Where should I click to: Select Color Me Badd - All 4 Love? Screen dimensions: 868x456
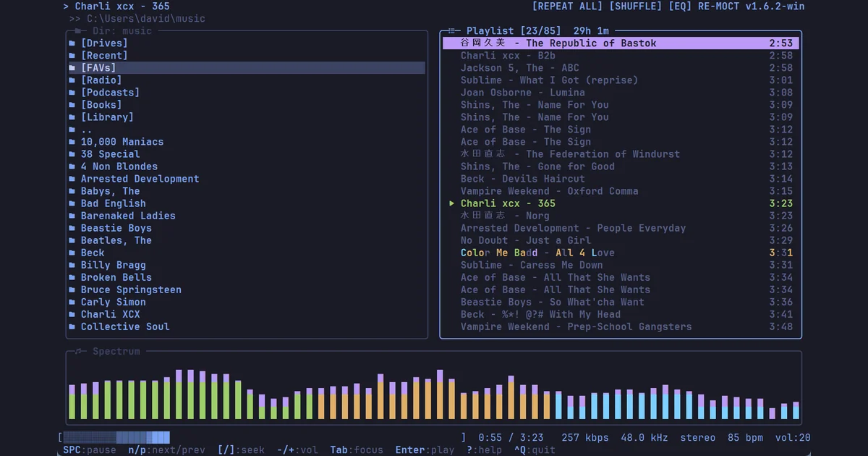[x=621, y=253]
